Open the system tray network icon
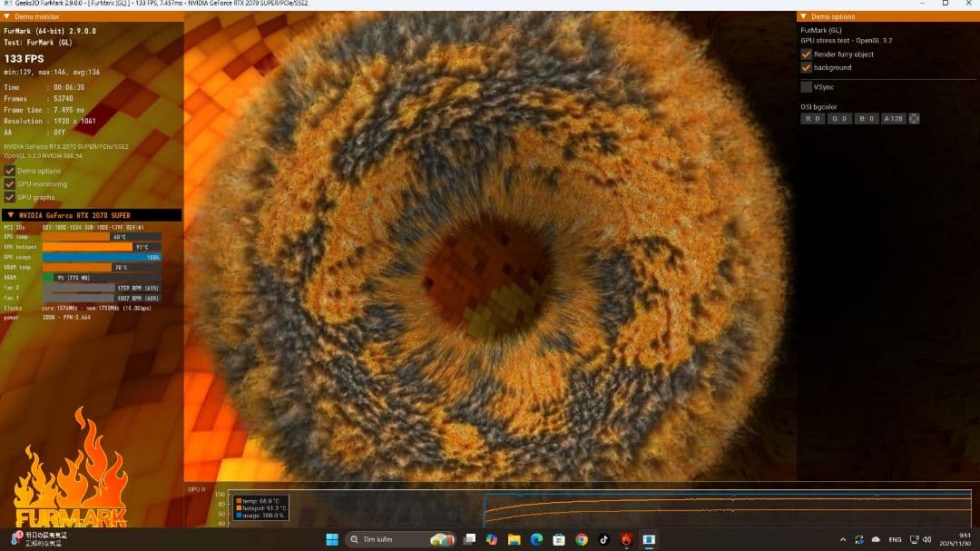Viewport: 980px width, 551px height. (913, 537)
